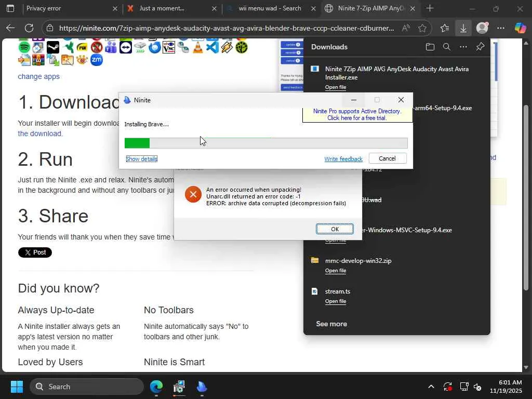Click the Microsoft Teams icon
Viewport: 532px width, 399px height.
coord(111,47)
